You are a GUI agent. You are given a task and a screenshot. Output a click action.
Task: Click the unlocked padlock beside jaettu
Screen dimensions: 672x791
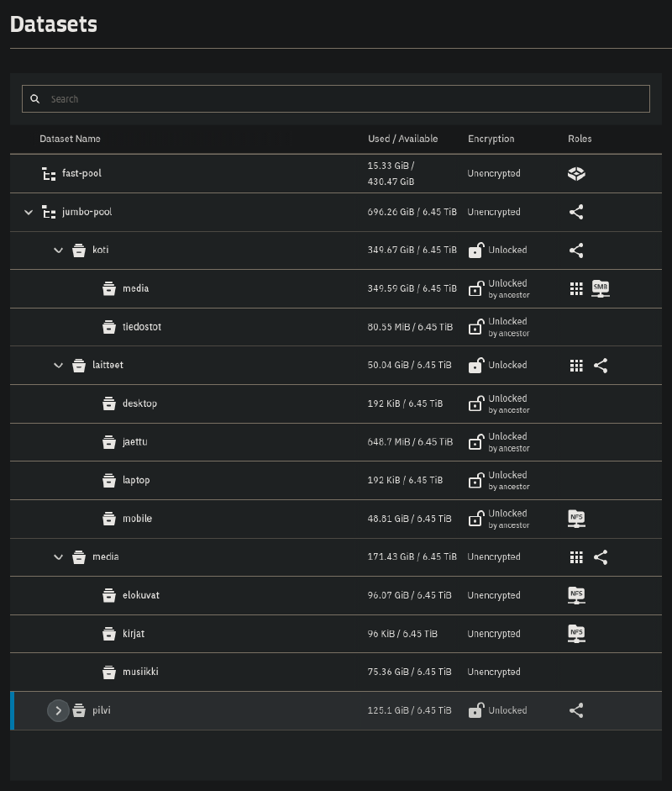click(x=475, y=442)
